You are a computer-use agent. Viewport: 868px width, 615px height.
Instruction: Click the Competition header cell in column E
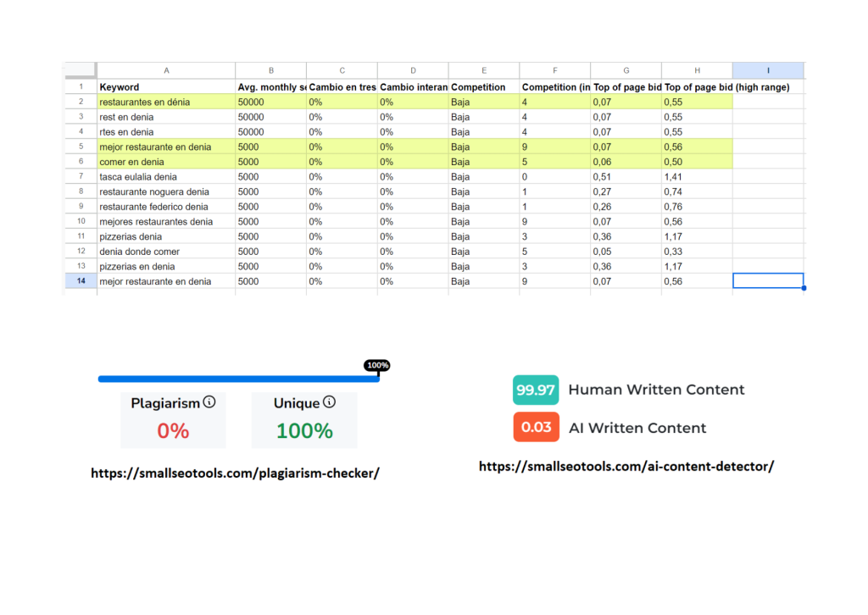[484, 86]
